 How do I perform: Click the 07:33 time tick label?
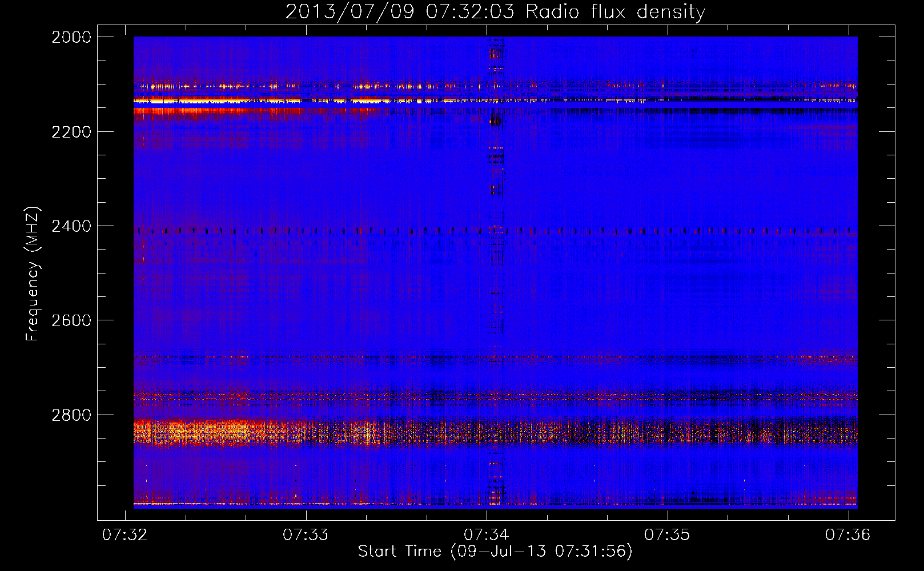pyautogui.click(x=306, y=534)
